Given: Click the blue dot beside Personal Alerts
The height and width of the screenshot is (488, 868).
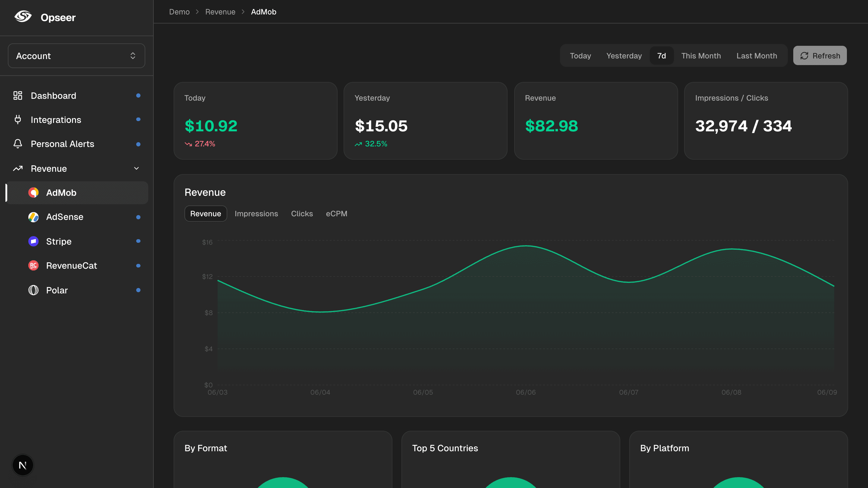Looking at the screenshot, I should 138,144.
